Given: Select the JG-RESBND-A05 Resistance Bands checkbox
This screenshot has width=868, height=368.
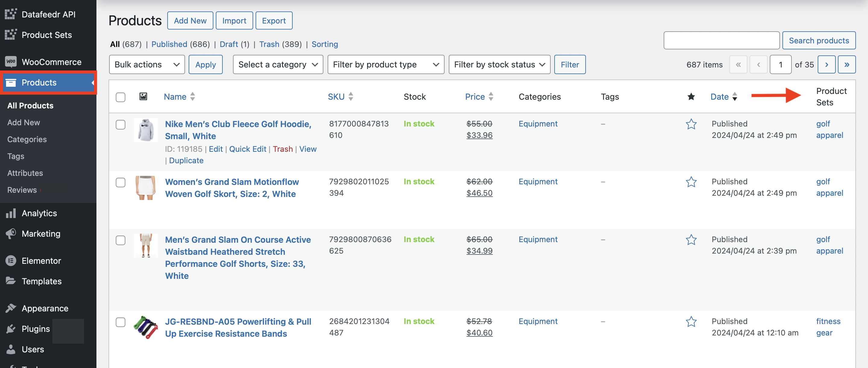Looking at the screenshot, I should 120,322.
